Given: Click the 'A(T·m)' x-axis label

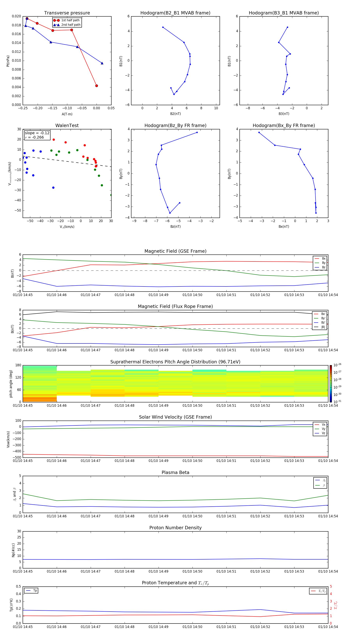Looking at the screenshot, I should [67, 114].
